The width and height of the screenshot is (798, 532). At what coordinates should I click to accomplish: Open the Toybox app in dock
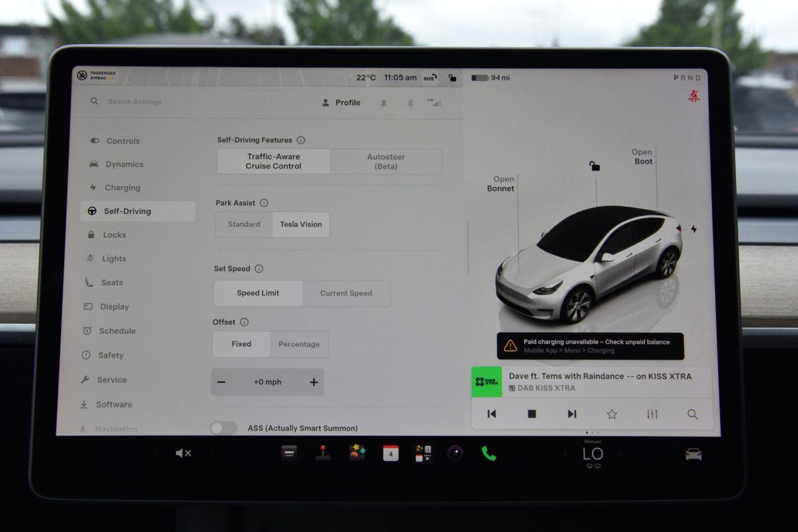(x=357, y=452)
